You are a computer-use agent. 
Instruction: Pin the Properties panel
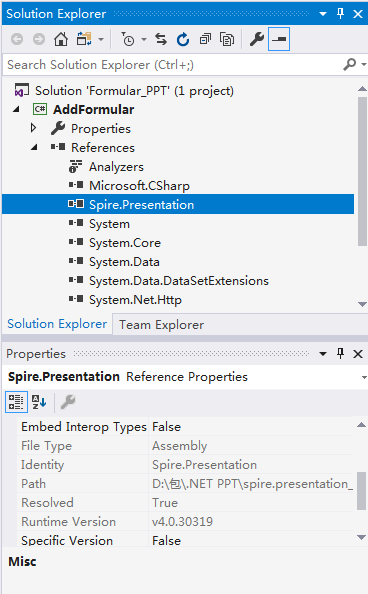pyautogui.click(x=340, y=354)
